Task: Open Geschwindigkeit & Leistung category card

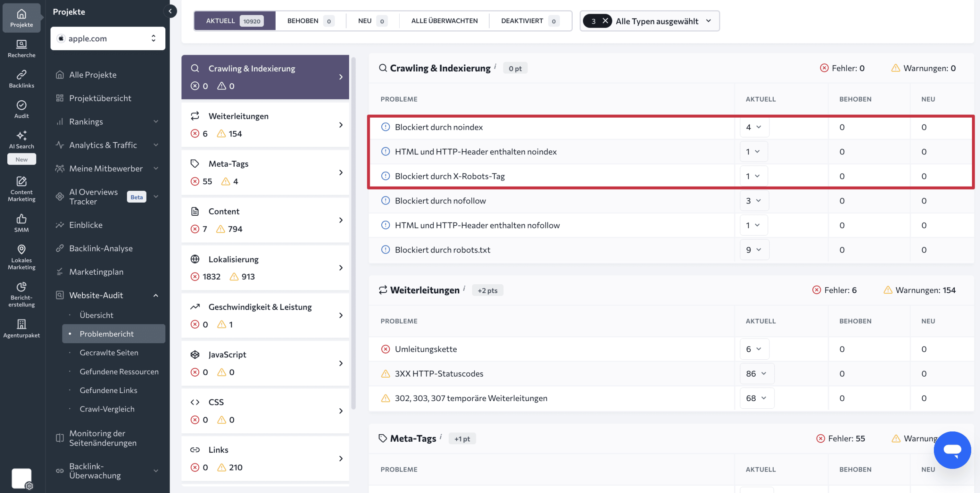Action: tap(265, 316)
